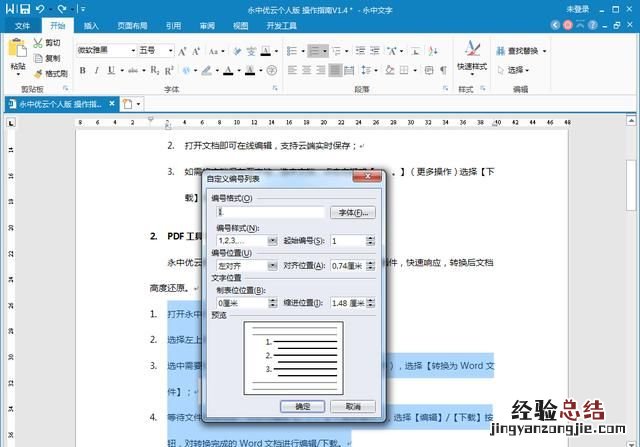Toggle Italic formatting
This screenshot has height=447, width=640.
click(x=96, y=70)
